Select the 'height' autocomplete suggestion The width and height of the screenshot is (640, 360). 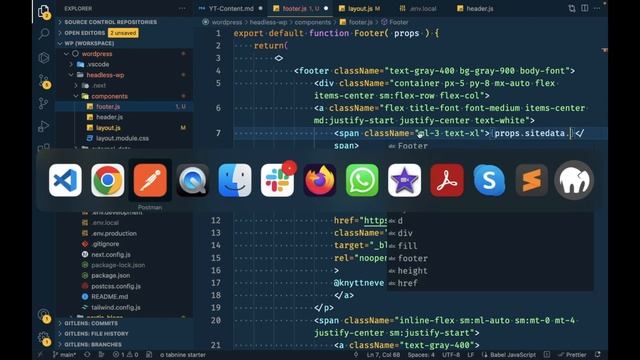click(490, 271)
